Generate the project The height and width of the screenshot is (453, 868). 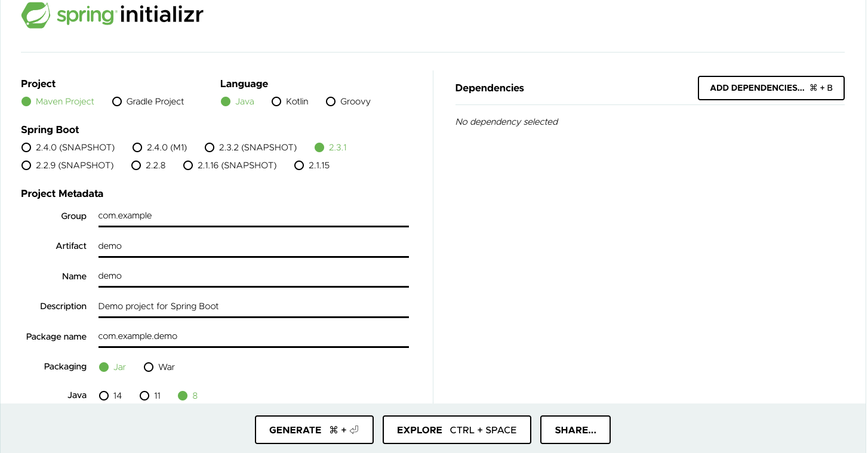point(314,430)
